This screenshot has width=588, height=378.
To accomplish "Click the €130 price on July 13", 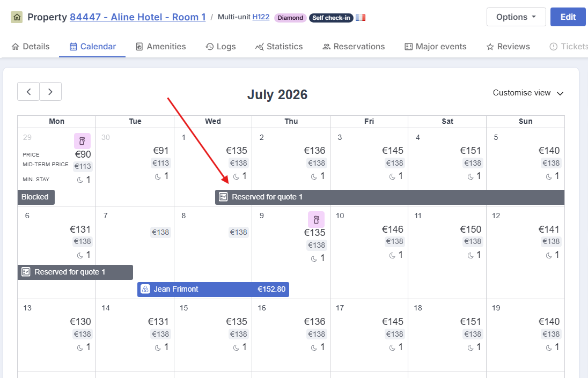I will (x=80, y=321).
